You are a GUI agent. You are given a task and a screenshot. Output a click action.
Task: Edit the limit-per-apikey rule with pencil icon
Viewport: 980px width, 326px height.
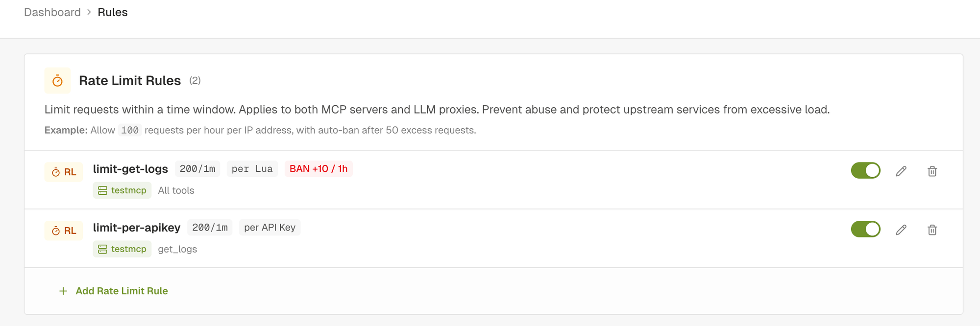(x=901, y=230)
